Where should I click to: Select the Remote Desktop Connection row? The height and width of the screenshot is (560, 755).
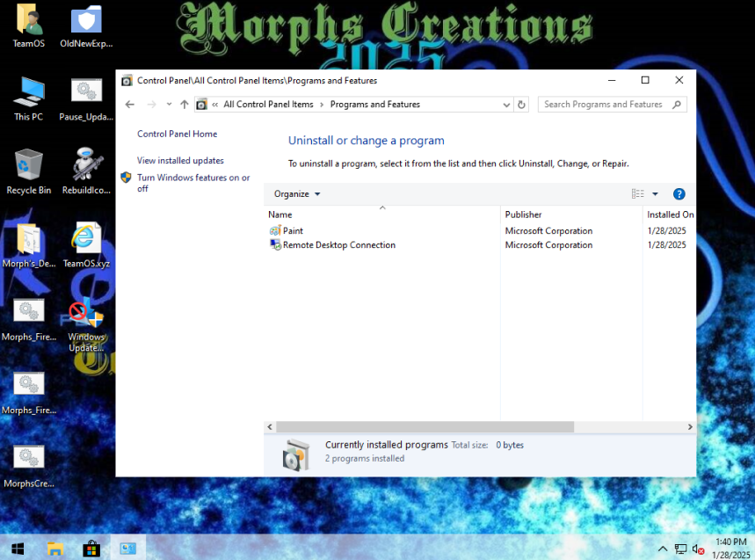(x=480, y=244)
